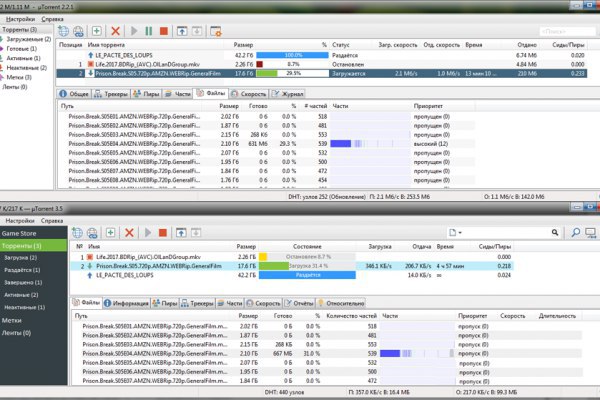Sort by Статус column in µTorrent 2.2.1 torrent list
This screenshot has height=400, width=600.
point(341,45)
